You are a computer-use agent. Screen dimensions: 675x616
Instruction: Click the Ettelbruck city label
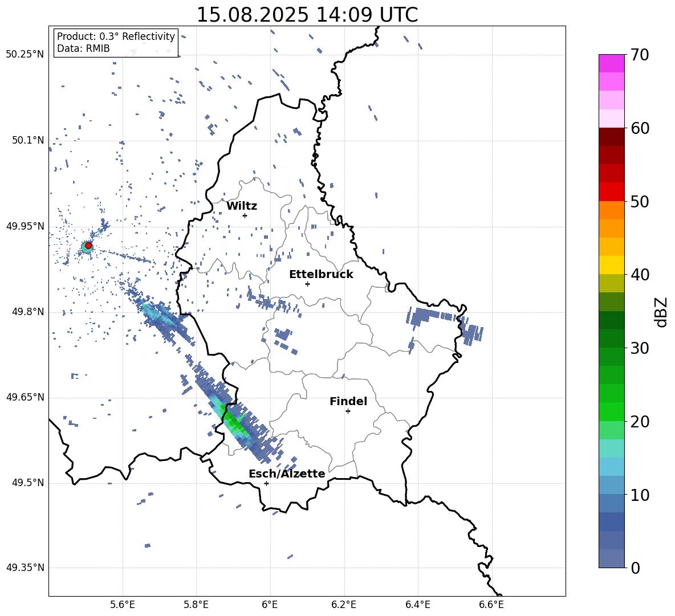pyautogui.click(x=321, y=275)
